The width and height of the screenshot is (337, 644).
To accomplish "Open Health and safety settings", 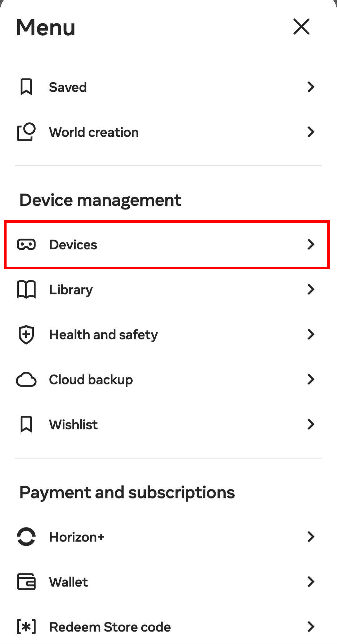I will (x=103, y=334).
